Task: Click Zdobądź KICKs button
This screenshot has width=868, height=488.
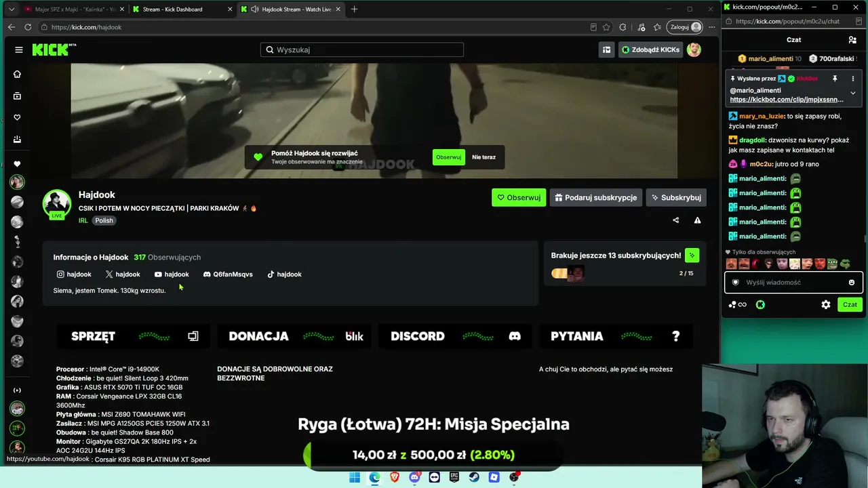Action: [x=650, y=49]
